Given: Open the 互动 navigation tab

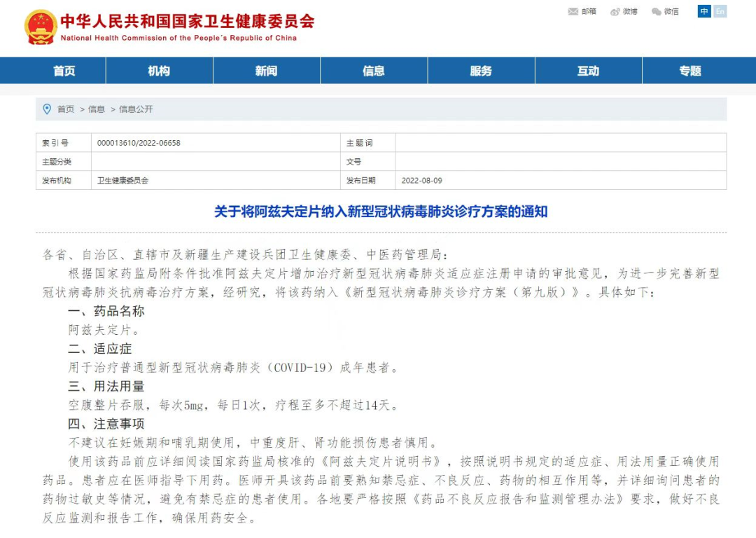Looking at the screenshot, I should [x=588, y=70].
